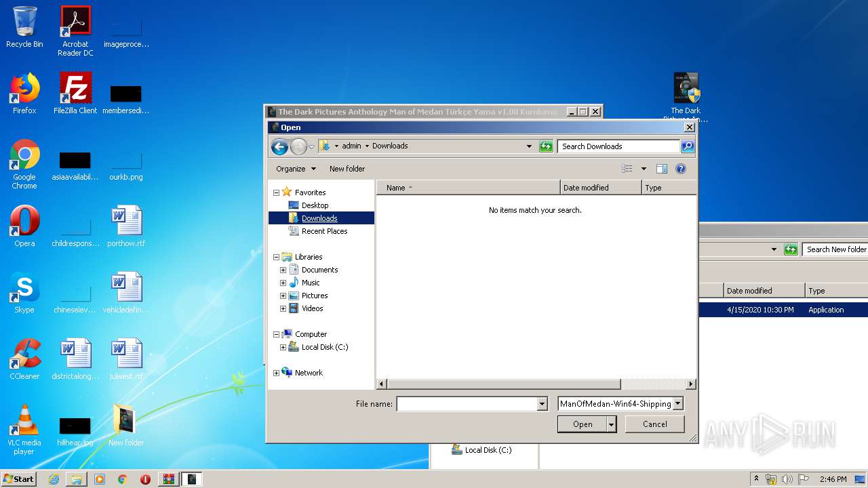
Task: Open Firefox desktop icon
Action: tap(24, 94)
